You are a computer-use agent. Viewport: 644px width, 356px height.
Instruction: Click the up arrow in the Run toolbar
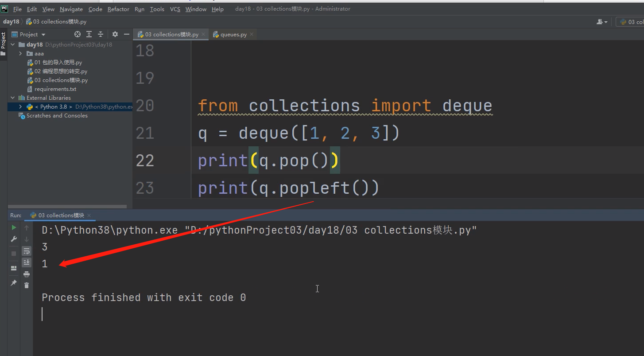[x=27, y=227]
